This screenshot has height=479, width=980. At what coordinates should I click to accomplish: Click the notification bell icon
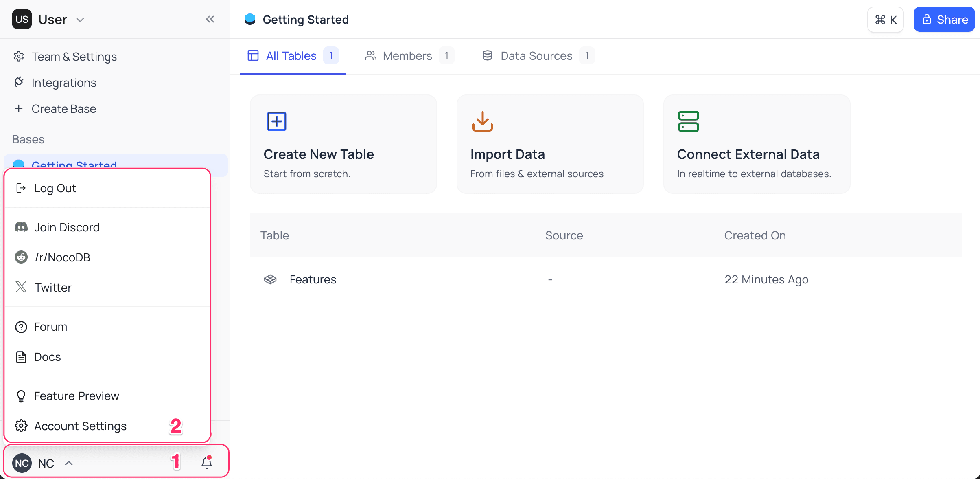[x=207, y=463]
